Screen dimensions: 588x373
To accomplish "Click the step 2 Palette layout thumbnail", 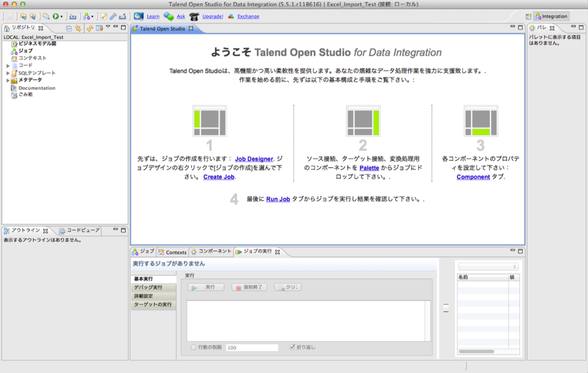I will (x=363, y=121).
